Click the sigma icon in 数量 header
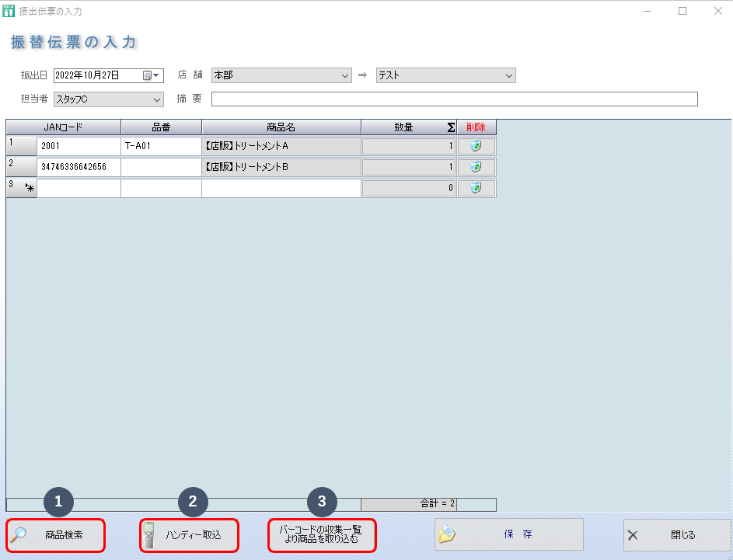 [450, 127]
